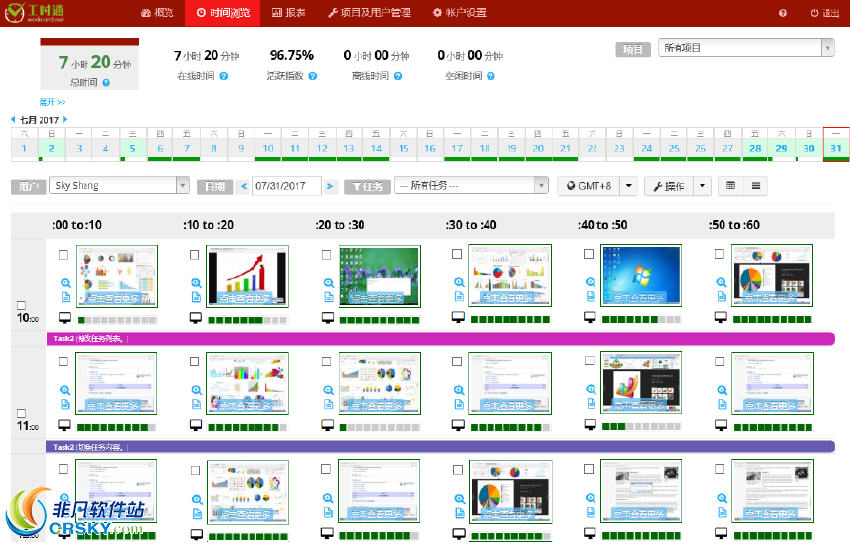Open document icon for 10:00 :00 to :10 screenshot
850x544 pixels.
coord(66,297)
